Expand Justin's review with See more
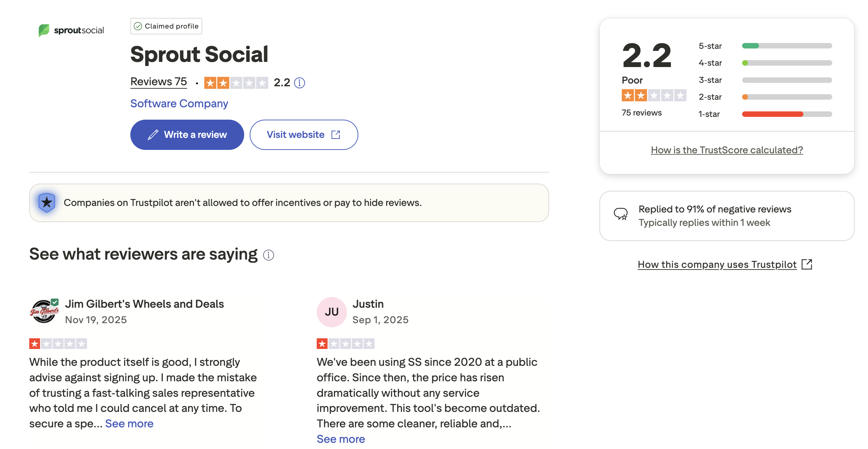868x449 pixels. (x=340, y=439)
